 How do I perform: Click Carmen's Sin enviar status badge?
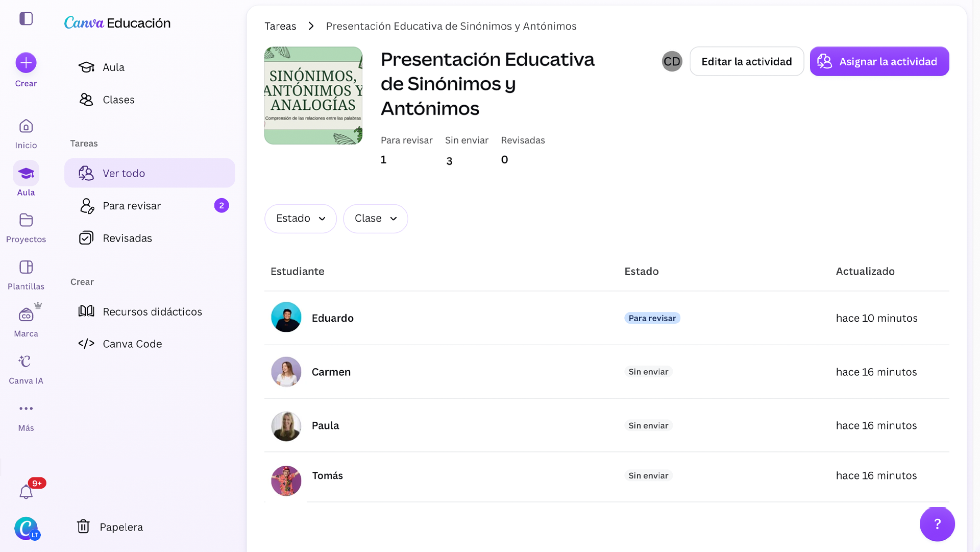(x=648, y=372)
